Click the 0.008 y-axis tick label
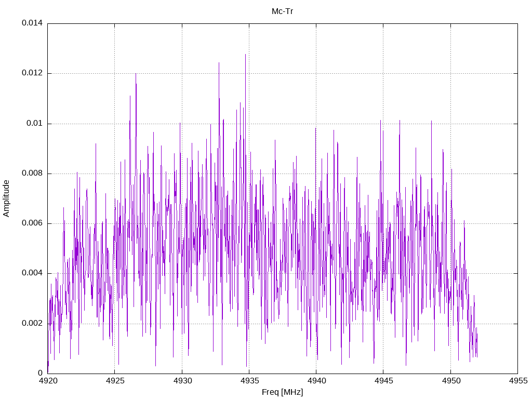This screenshot has height=399, width=532. (32, 174)
